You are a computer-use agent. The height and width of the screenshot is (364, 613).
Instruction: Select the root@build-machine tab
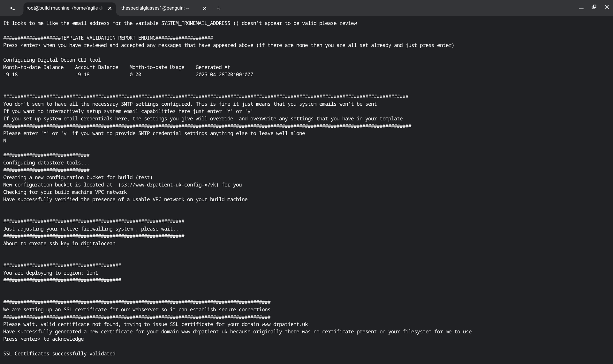pos(64,8)
